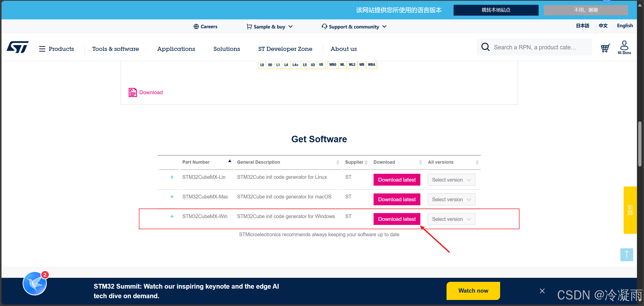
Task: Open Select version dropdown for Windows
Action: (452, 219)
